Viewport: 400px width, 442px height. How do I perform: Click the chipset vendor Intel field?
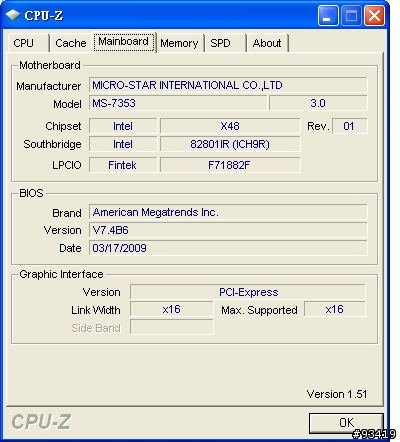coord(123,126)
